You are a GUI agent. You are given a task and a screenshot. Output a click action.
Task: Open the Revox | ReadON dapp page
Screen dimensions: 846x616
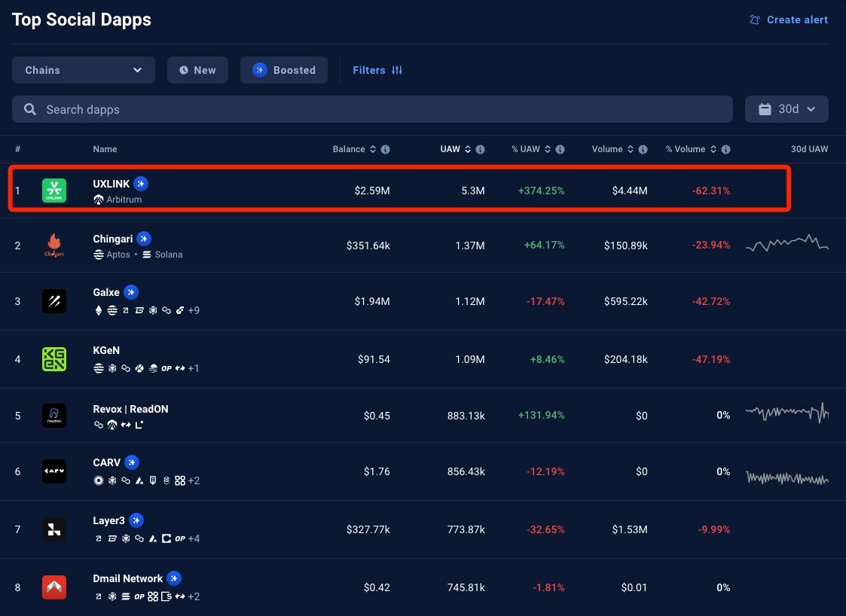click(x=130, y=409)
